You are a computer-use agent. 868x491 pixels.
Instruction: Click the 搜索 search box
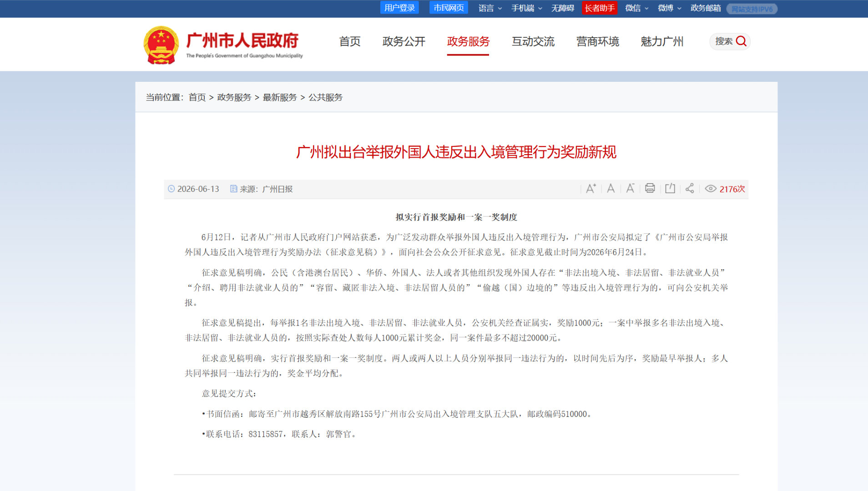pos(730,41)
